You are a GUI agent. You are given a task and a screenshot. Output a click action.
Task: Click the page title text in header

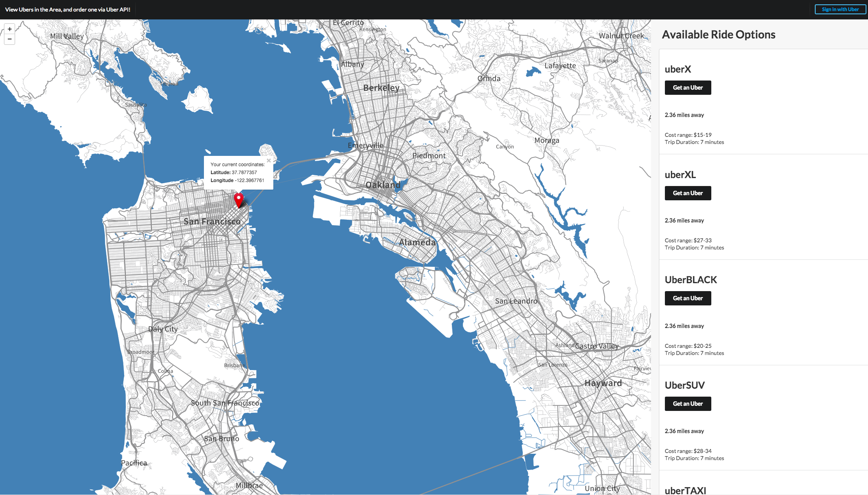(68, 10)
